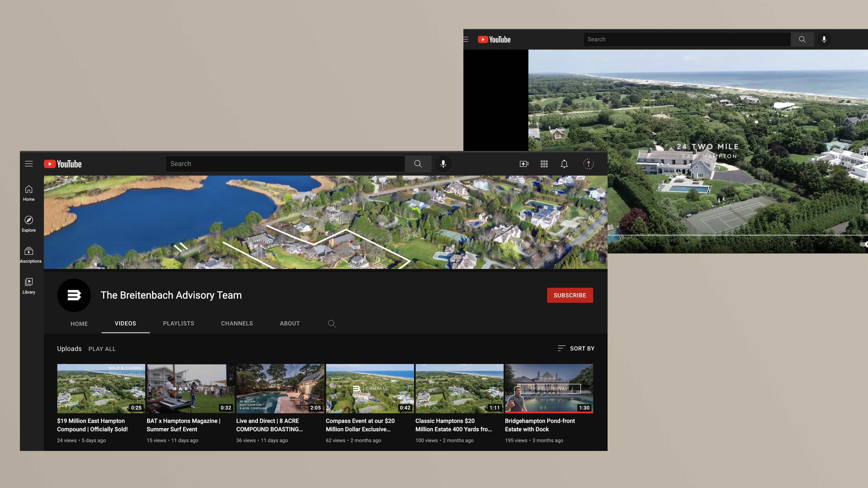The image size is (868, 488).
Task: Click the search magnifier button in front window
Action: tap(418, 164)
